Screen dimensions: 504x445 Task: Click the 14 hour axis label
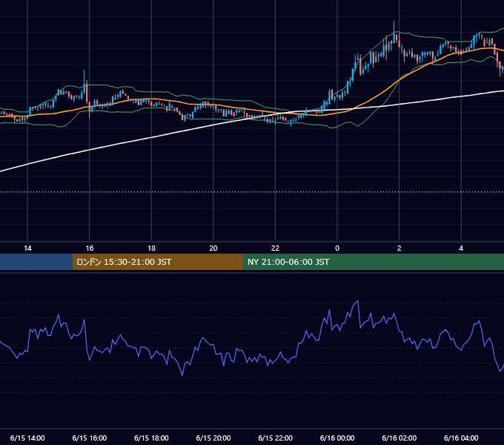[x=27, y=248]
